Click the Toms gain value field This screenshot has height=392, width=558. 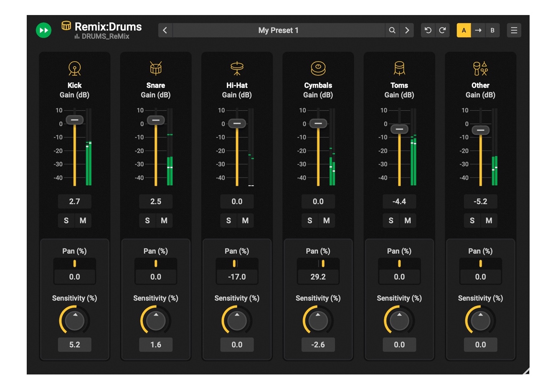coord(399,201)
